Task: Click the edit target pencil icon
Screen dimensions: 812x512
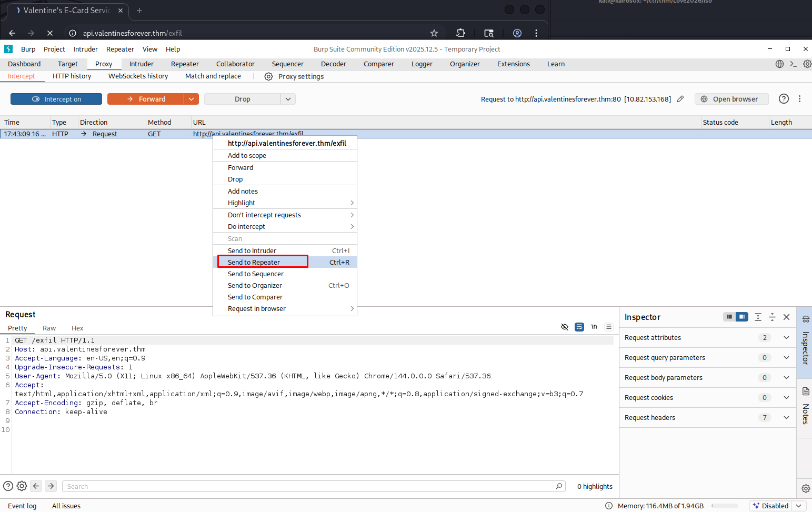Action: (x=680, y=99)
